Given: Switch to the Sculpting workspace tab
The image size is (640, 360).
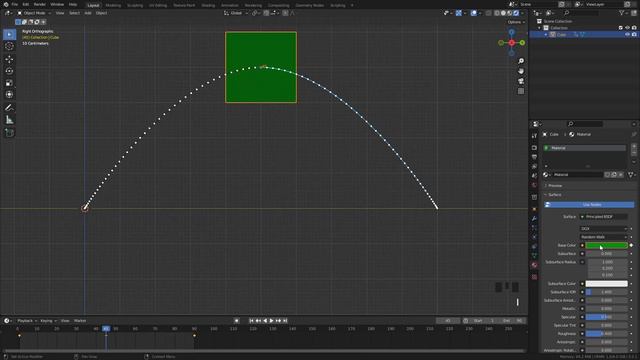Looking at the screenshot, I should coord(135,5).
